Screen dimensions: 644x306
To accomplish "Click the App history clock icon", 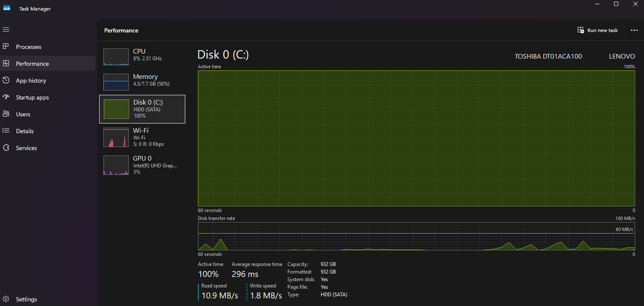I will (6, 80).
